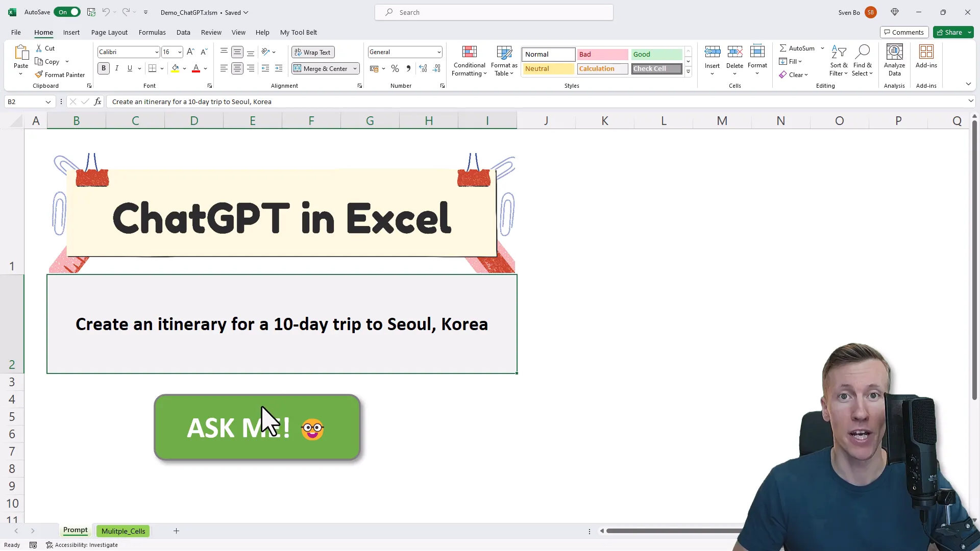Open the Mulitple_Cells sheet tab
The width and height of the screenshot is (980, 551).
(122, 531)
